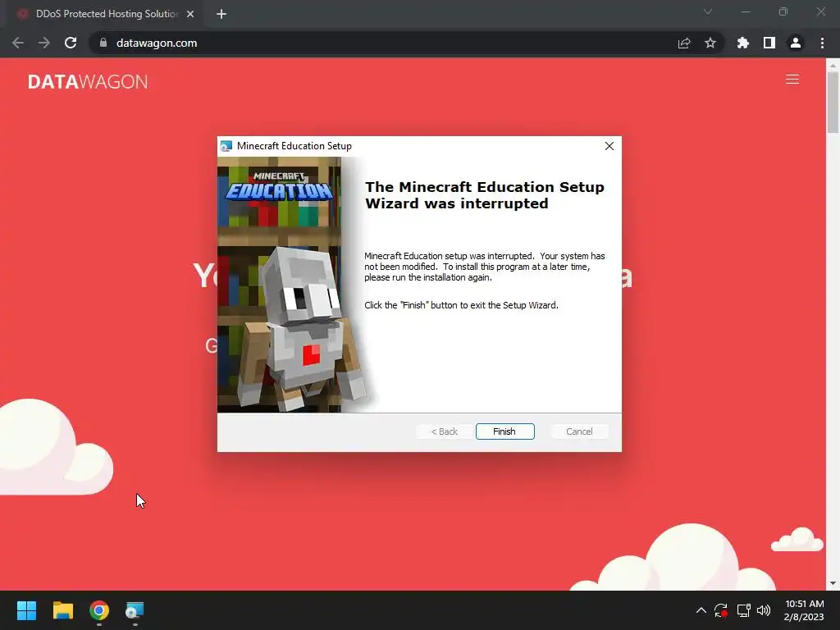Open the clock showing 10:51 AM
Image resolution: width=840 pixels, height=630 pixels.
click(804, 610)
